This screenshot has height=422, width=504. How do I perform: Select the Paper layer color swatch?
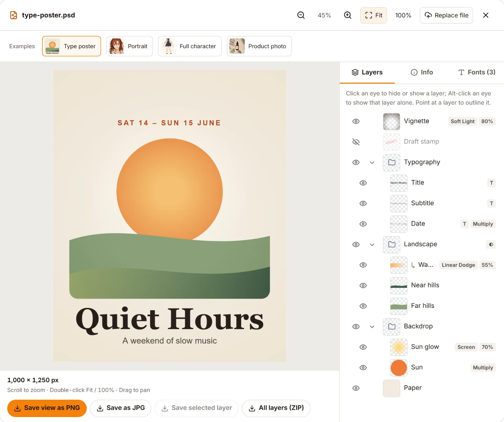[x=391, y=388]
